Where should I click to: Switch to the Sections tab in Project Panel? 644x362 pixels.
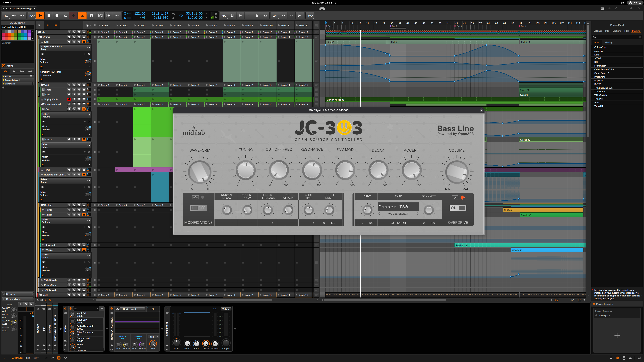616,31
